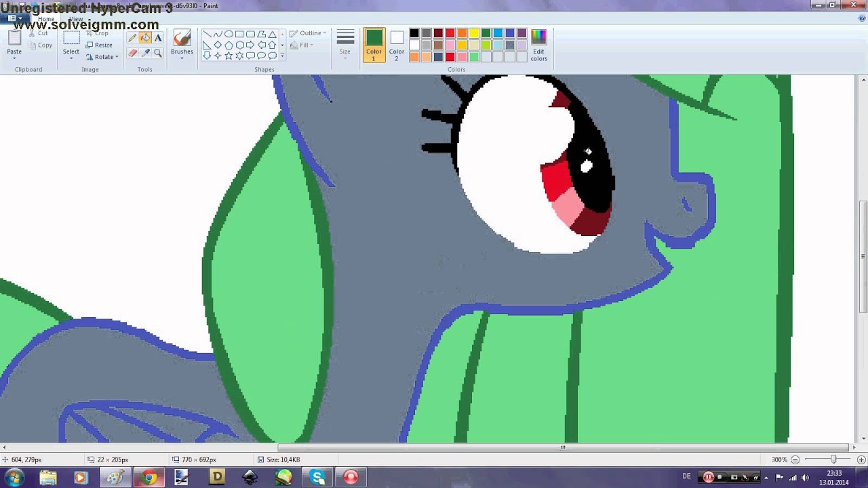Image resolution: width=868 pixels, height=488 pixels.
Task: Pick the brown color swatch
Action: (x=438, y=45)
